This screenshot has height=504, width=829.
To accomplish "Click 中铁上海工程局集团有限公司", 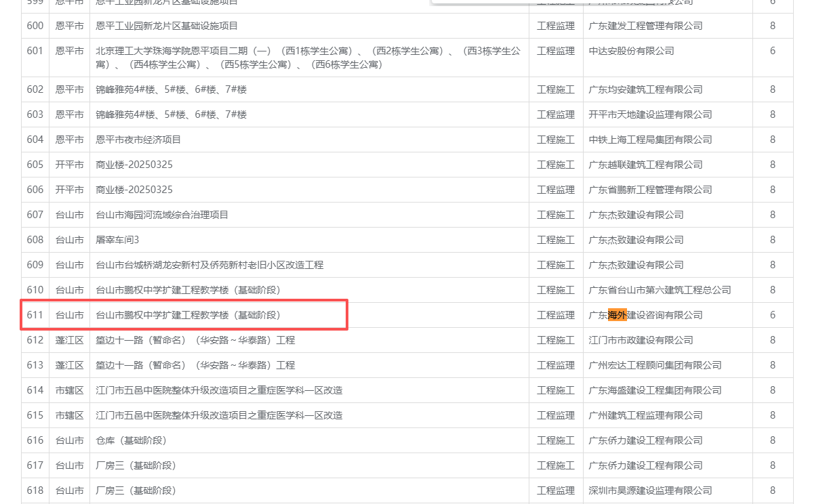I will tap(650, 140).
